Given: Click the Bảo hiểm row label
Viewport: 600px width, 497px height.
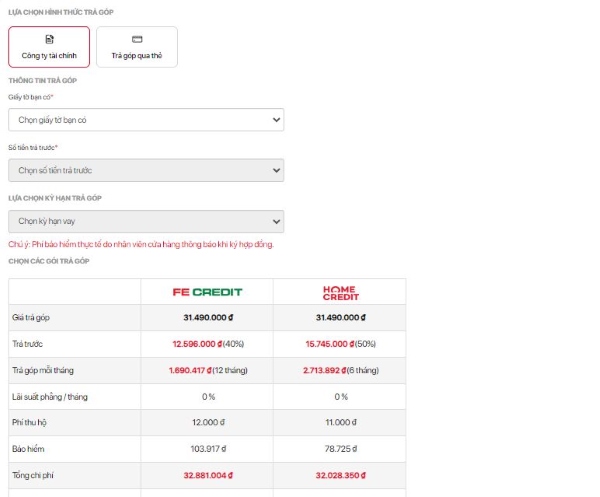Looking at the screenshot, I should 29,449.
